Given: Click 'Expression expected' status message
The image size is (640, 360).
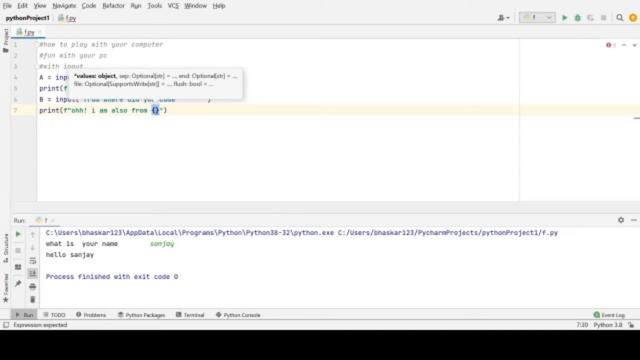Looking at the screenshot, I should (40, 325).
